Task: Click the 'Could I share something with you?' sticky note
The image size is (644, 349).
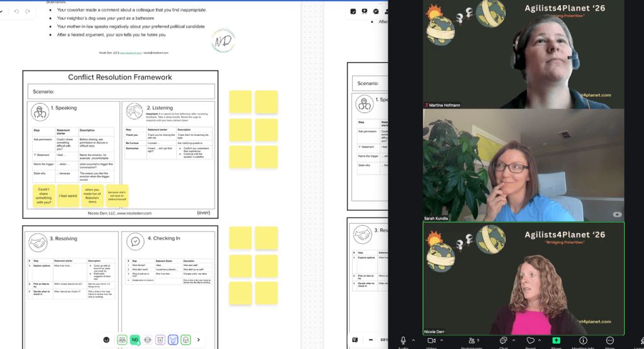Action: (x=44, y=196)
